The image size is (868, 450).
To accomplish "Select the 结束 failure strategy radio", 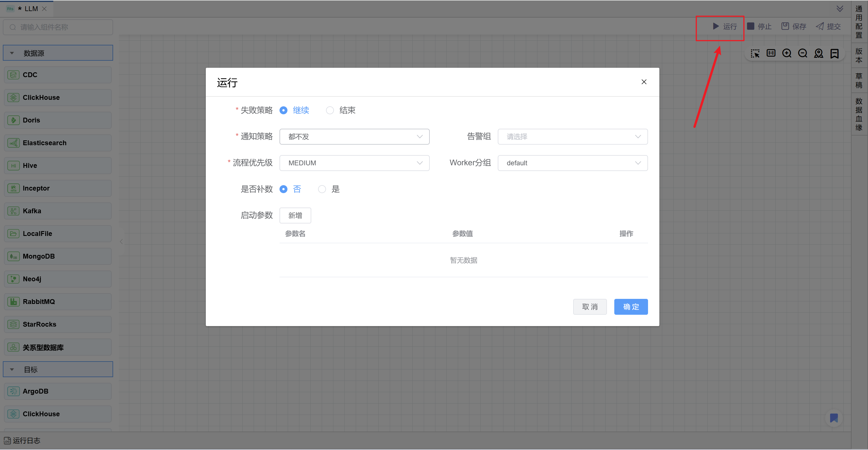I will coord(330,110).
